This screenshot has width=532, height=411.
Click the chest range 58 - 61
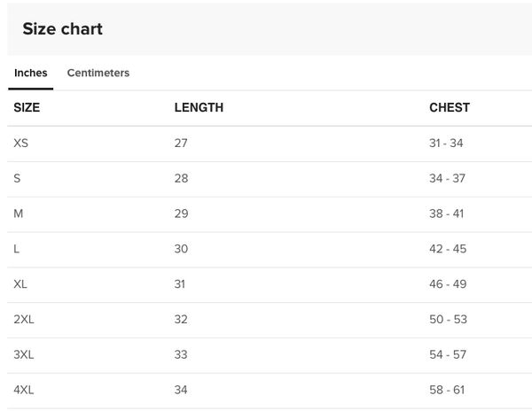pos(447,390)
